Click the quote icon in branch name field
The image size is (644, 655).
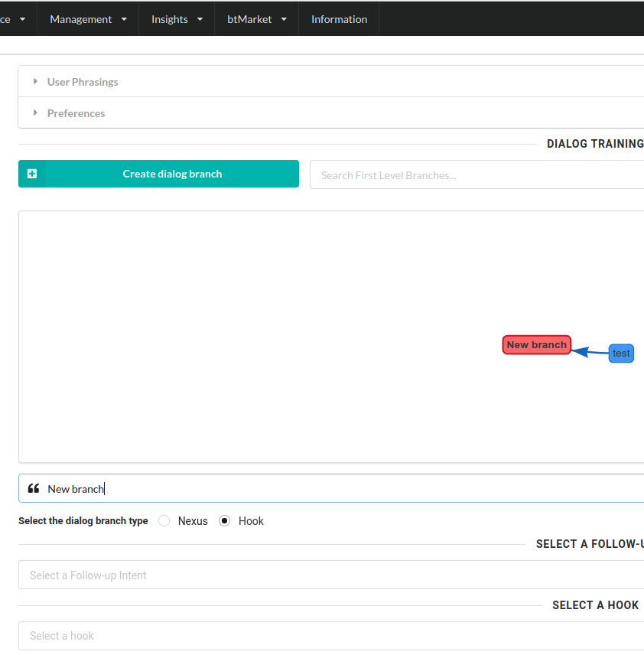(34, 488)
